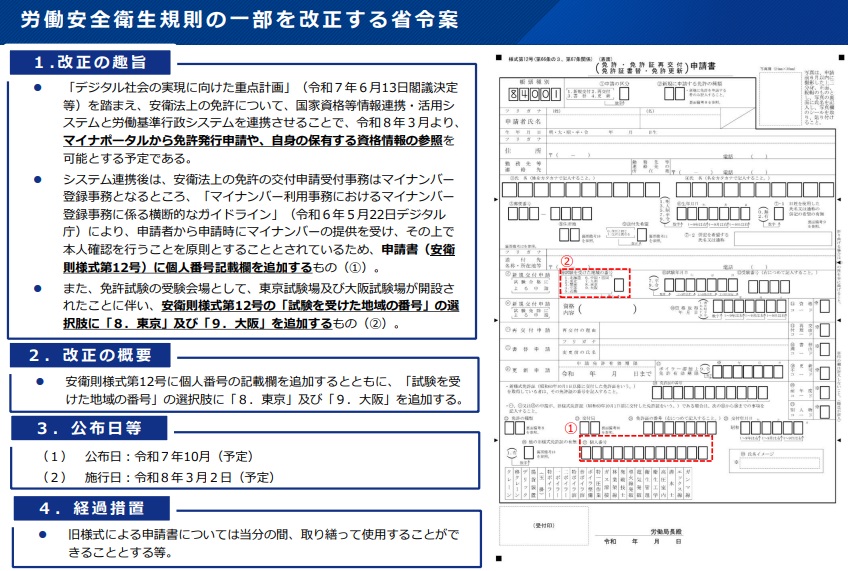The height and width of the screenshot is (571, 848).
Task: Click the 個人番号 entry boxes in red frame
Action: click(x=646, y=453)
